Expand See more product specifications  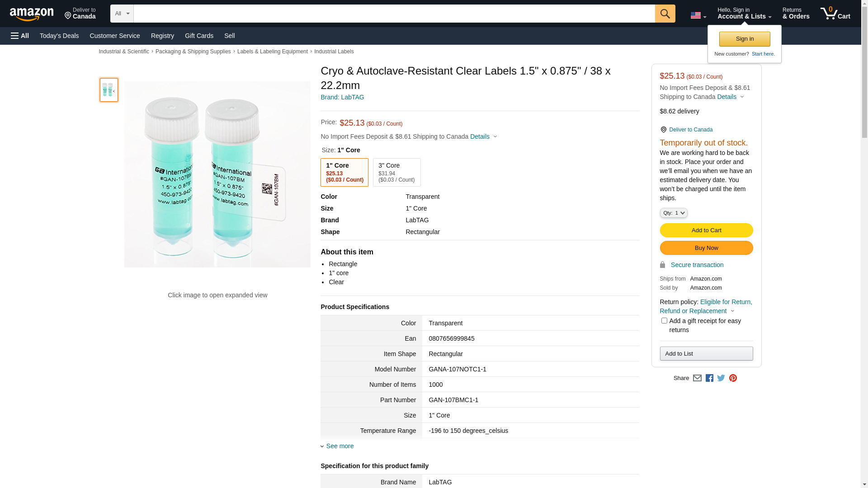pyautogui.click(x=340, y=446)
